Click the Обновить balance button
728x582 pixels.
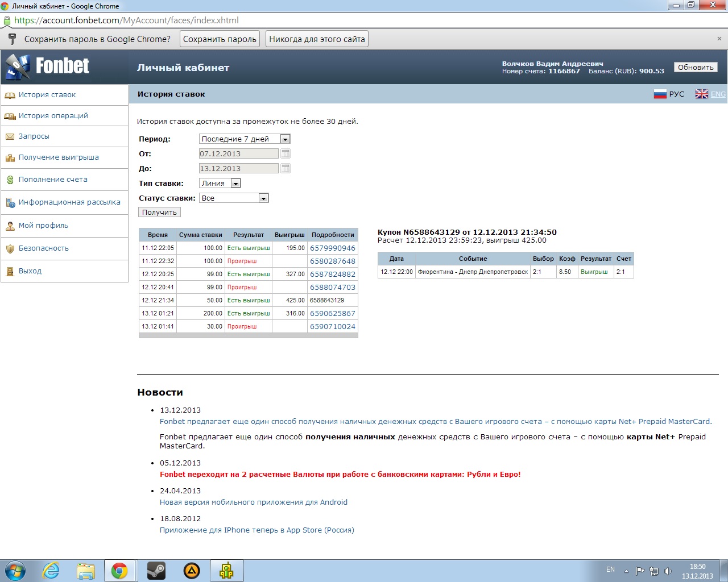click(x=696, y=67)
